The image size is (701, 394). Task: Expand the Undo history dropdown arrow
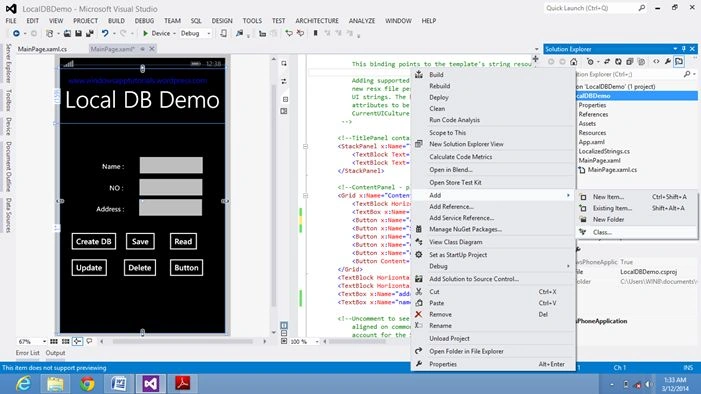point(114,34)
